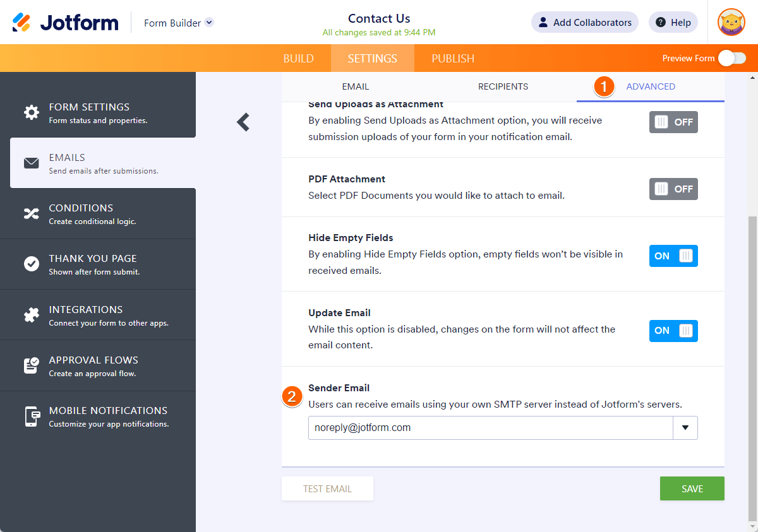Click the Thank You Page checkmark icon

(31, 264)
